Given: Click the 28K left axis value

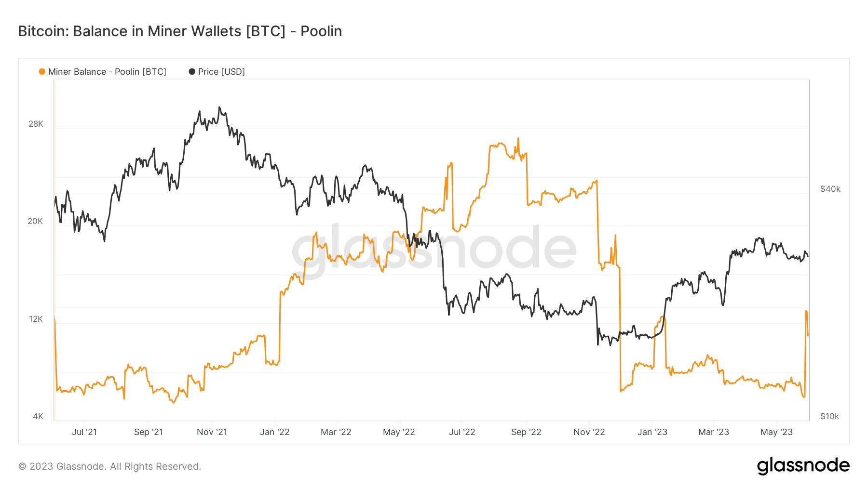Looking at the screenshot, I should point(36,124).
